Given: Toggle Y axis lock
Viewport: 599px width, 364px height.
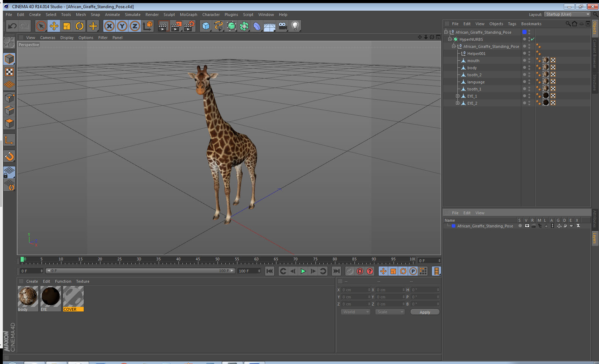Looking at the screenshot, I should tap(122, 26).
